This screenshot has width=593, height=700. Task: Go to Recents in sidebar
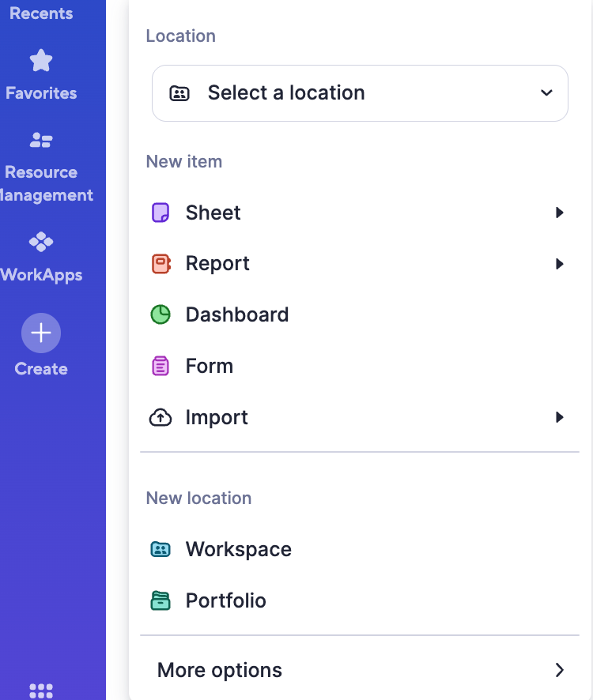click(x=41, y=13)
